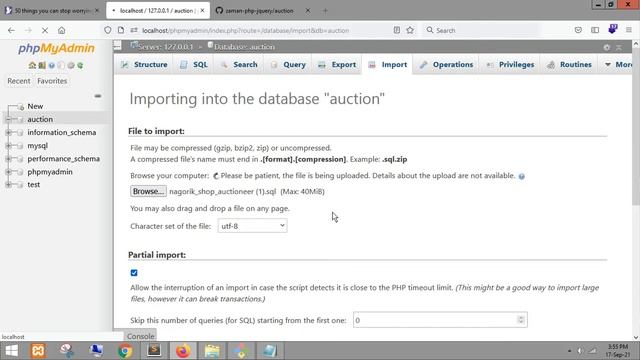Click the log out door icon
This screenshot has height=360, width=640.
click(42, 65)
